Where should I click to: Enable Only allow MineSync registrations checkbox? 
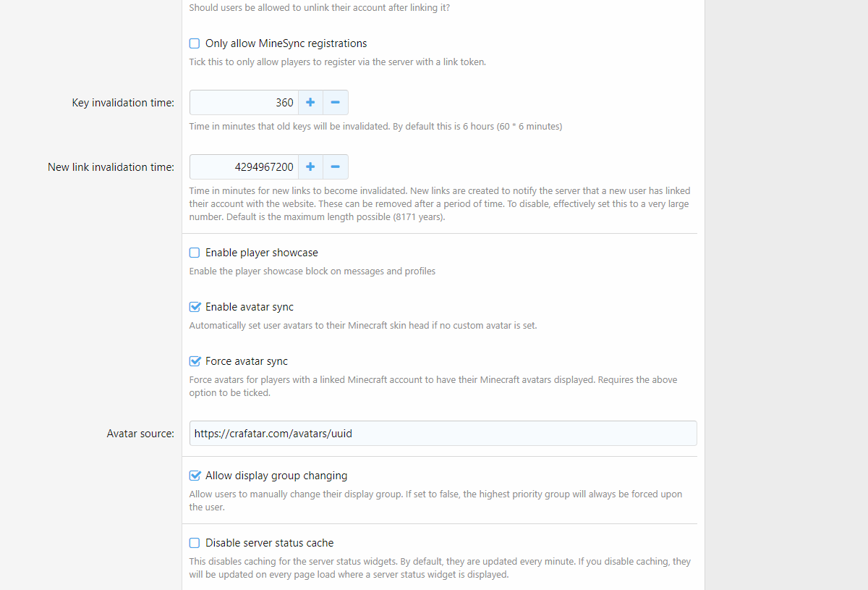(195, 43)
